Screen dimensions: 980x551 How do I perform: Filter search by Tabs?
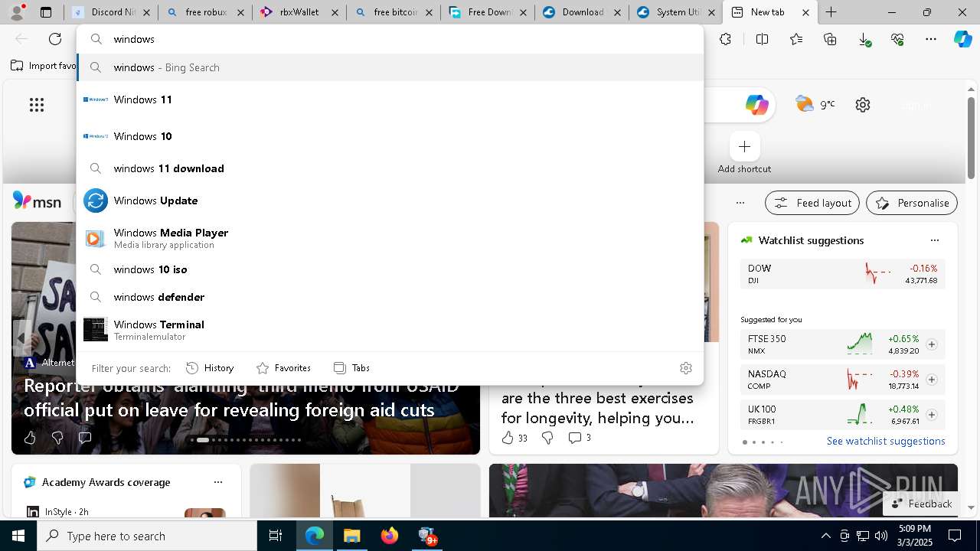pos(351,368)
